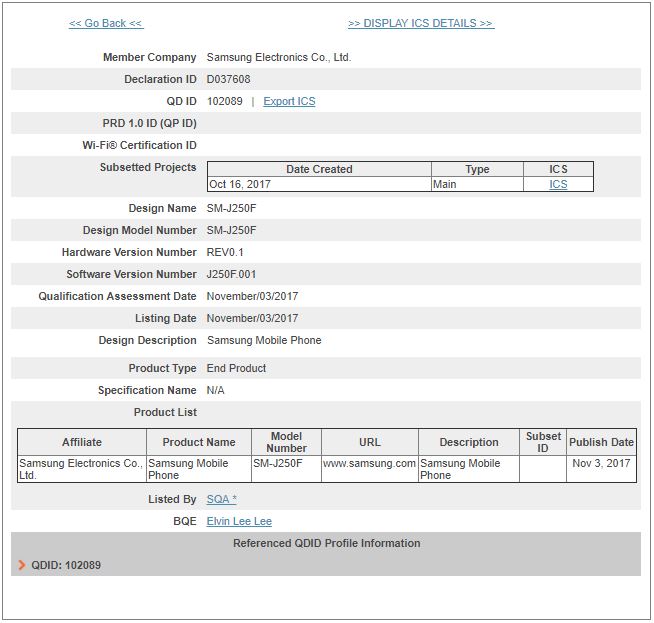The height and width of the screenshot is (623, 654).
Task: Expand the QDID: 102089 arrow
Action: 22,565
